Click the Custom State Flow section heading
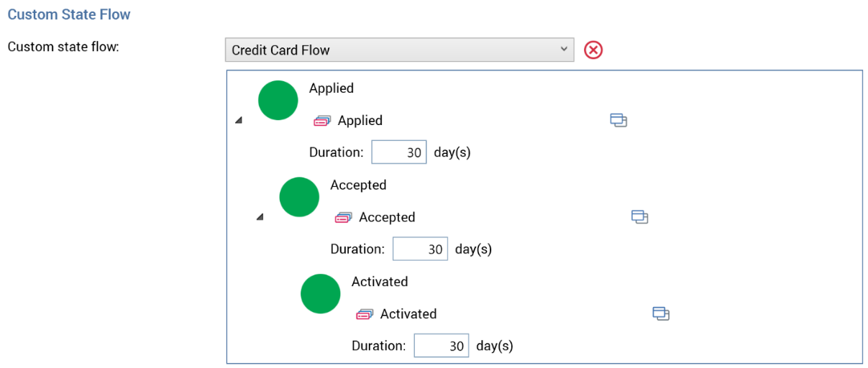 [69, 14]
